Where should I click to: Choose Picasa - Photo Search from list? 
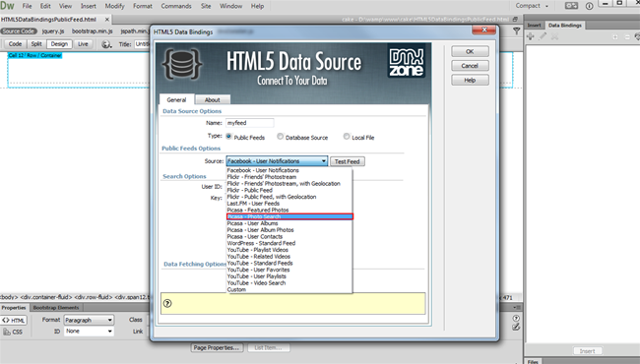click(289, 216)
